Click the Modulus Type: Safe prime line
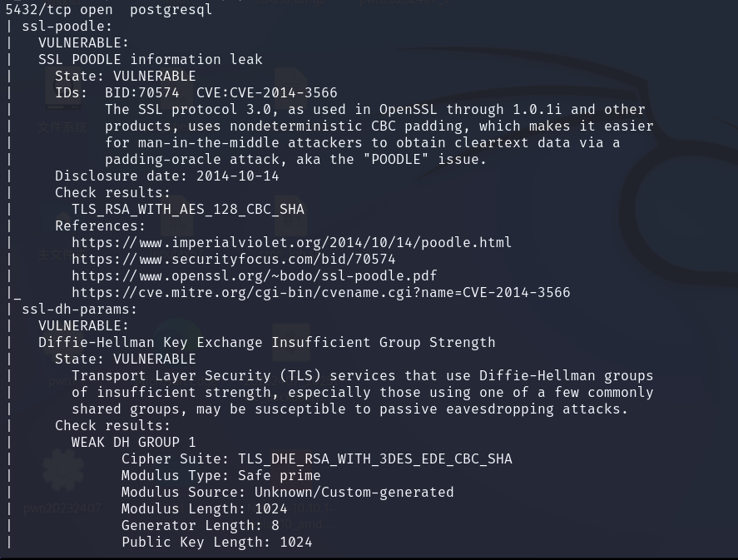This screenshot has width=738, height=560. [220, 476]
